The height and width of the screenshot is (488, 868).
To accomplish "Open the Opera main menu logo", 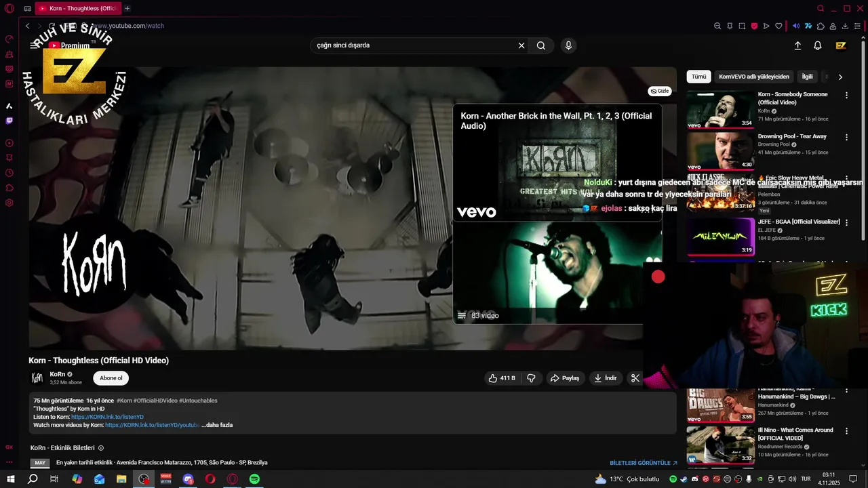I will [x=9, y=9].
